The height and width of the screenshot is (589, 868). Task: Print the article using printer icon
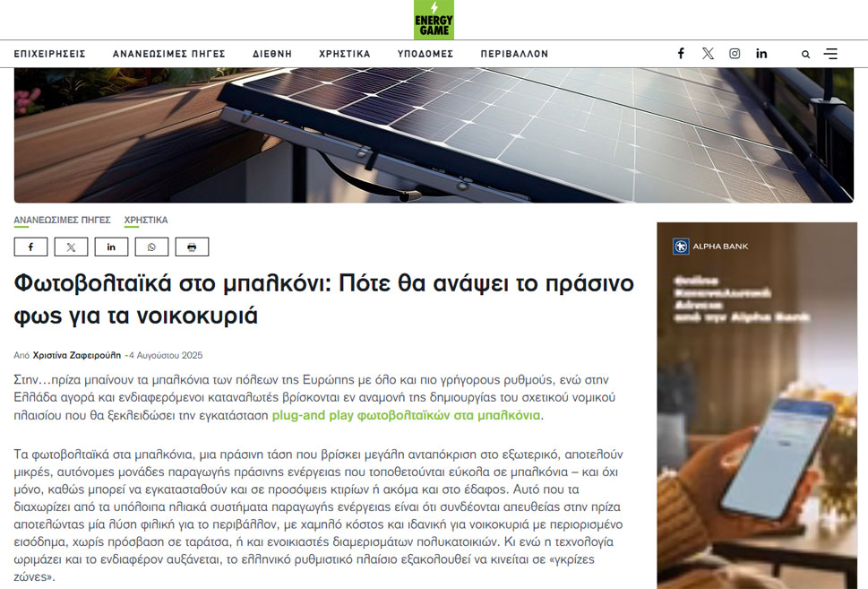(192, 247)
